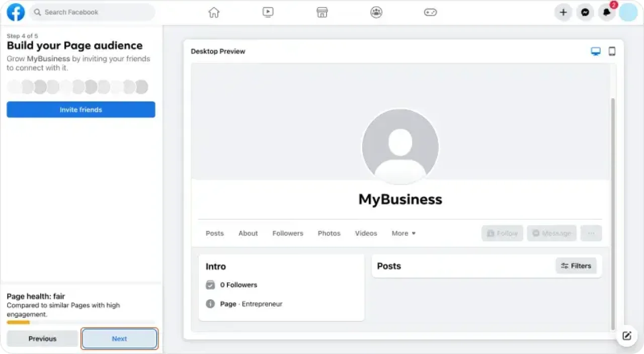Open the Filters options on Posts

coord(576,265)
